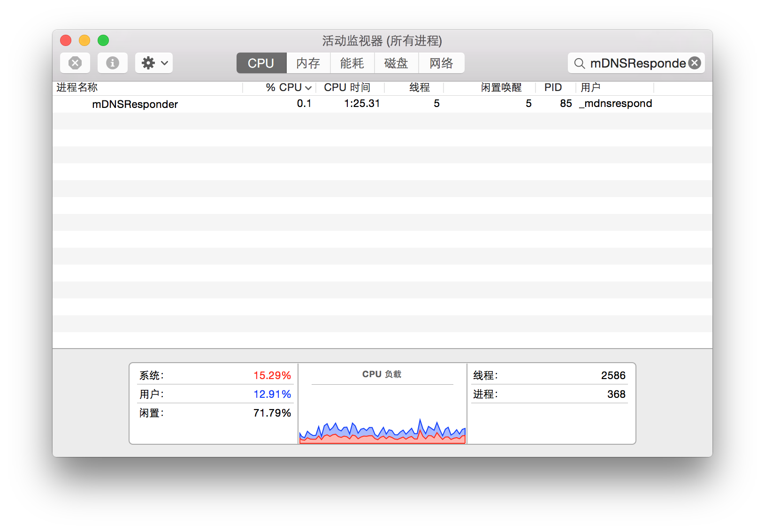Click the CPU 负载 title label
This screenshot has height=532, width=765.
point(382,374)
